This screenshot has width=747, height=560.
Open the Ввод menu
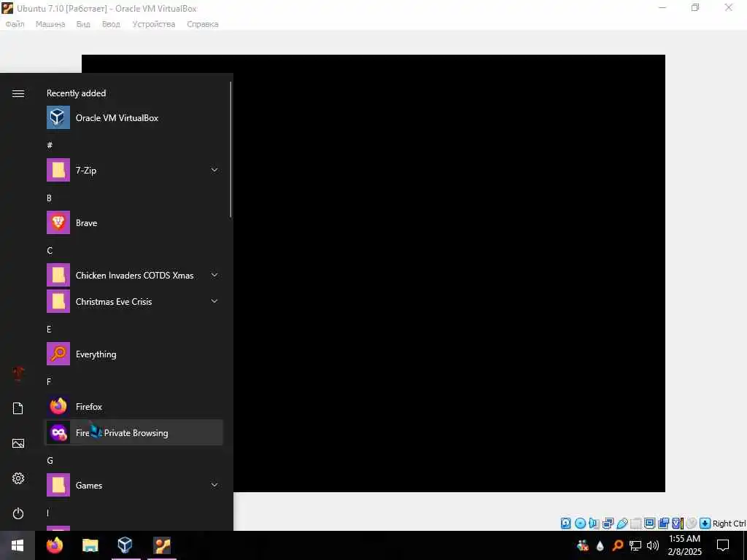(x=111, y=24)
